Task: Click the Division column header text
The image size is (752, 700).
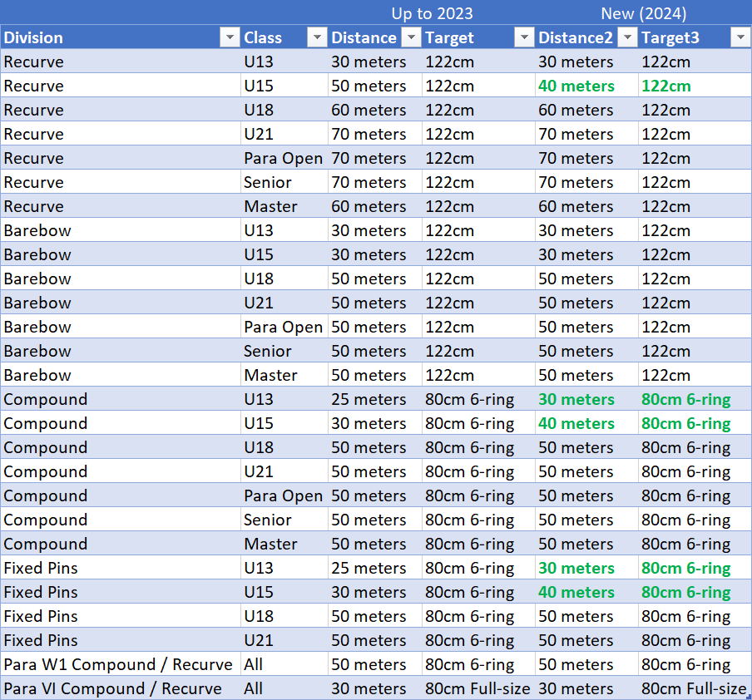Action: [34, 37]
